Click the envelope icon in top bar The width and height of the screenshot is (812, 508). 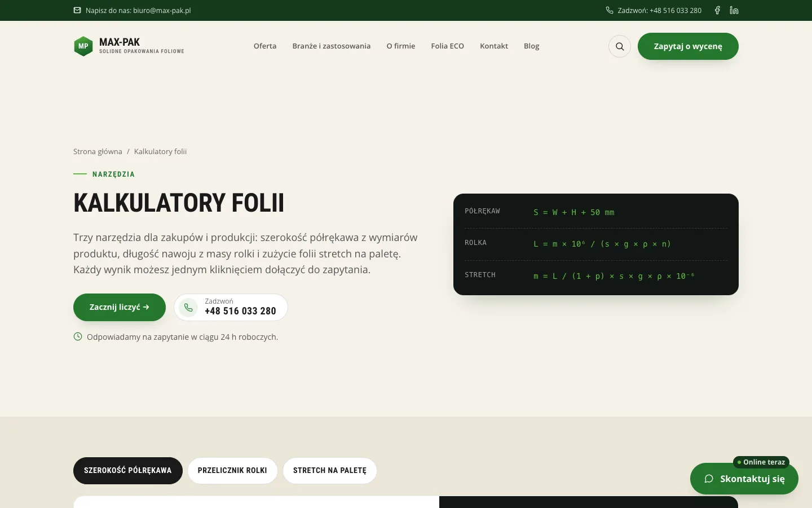pyautogui.click(x=77, y=10)
